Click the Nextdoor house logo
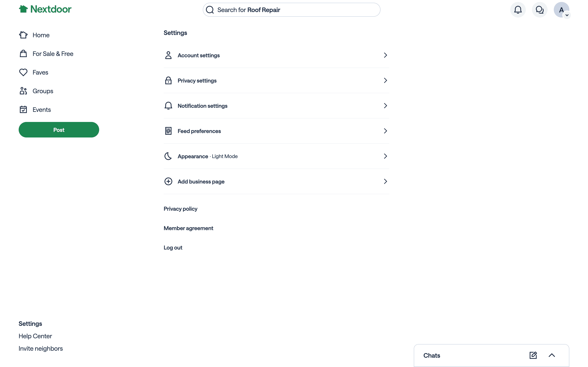 coord(24,9)
